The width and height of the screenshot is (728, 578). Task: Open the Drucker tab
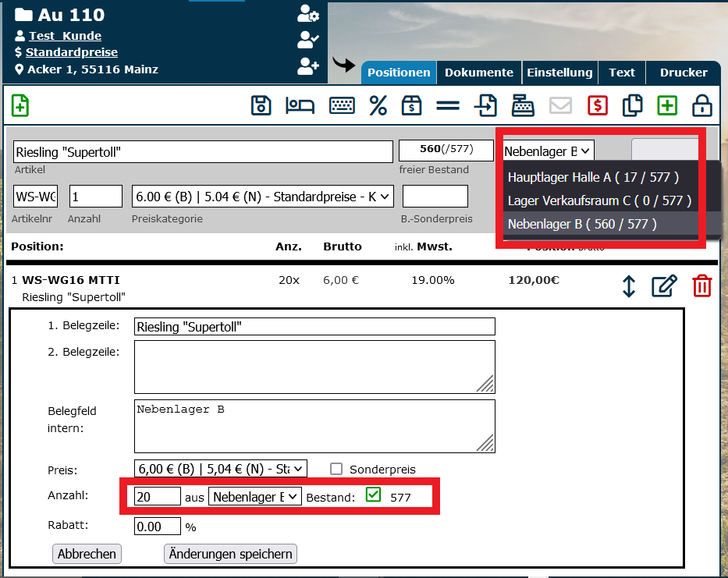pyautogui.click(x=683, y=73)
